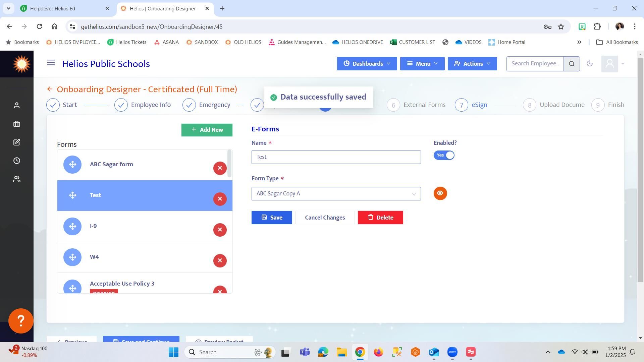Click the hamburger menu icon beside Helios Public Schools
Viewport: 644px width, 362px height.
pos(51,63)
